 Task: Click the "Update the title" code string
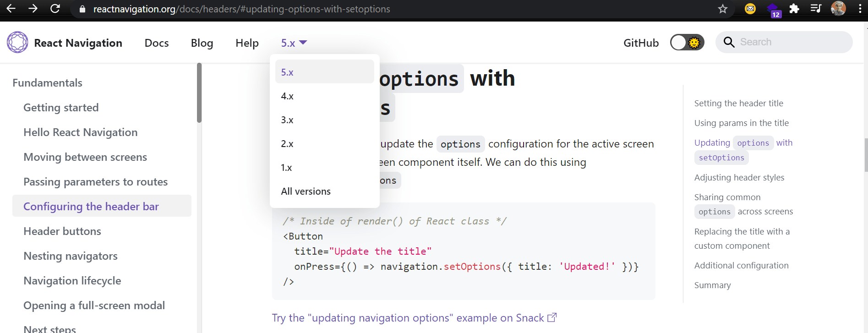coord(380,251)
